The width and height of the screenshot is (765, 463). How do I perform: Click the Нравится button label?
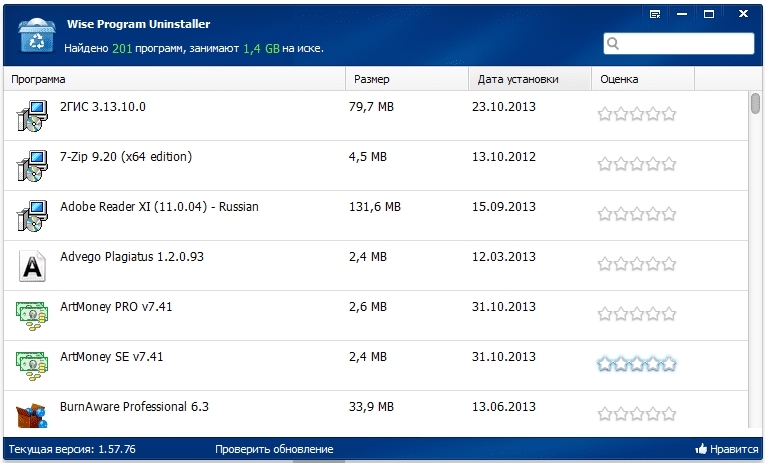click(x=734, y=449)
